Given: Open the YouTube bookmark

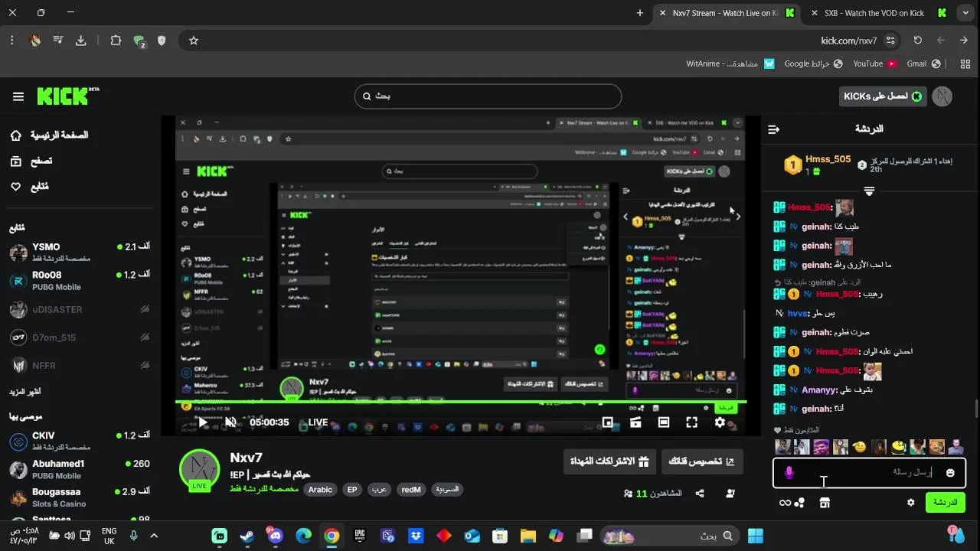Looking at the screenshot, I should [x=874, y=64].
